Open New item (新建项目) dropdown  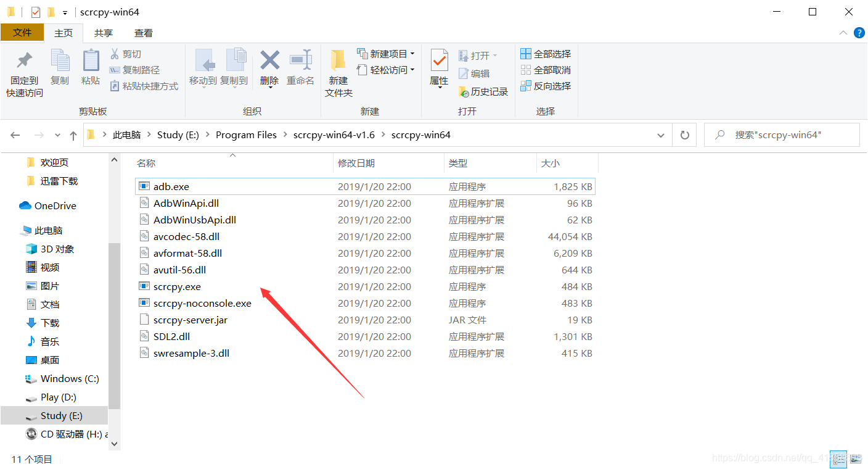pyautogui.click(x=386, y=54)
